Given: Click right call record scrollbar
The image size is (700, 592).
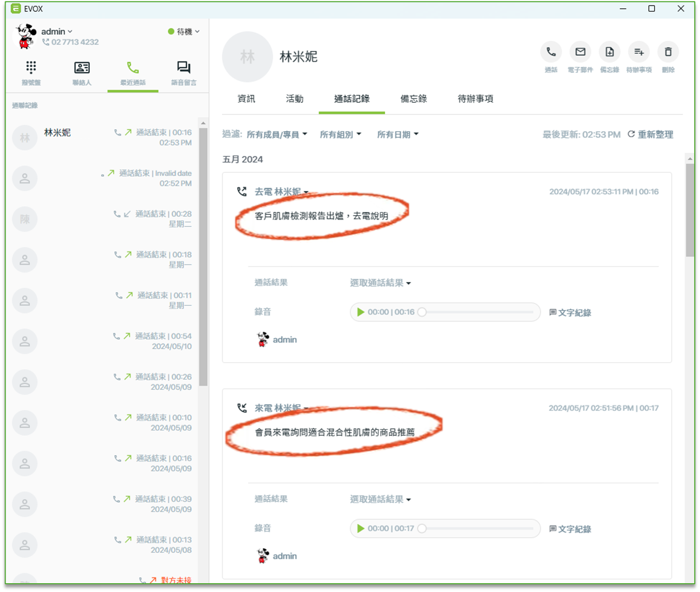Looking at the screenshot, I should pos(690,210).
